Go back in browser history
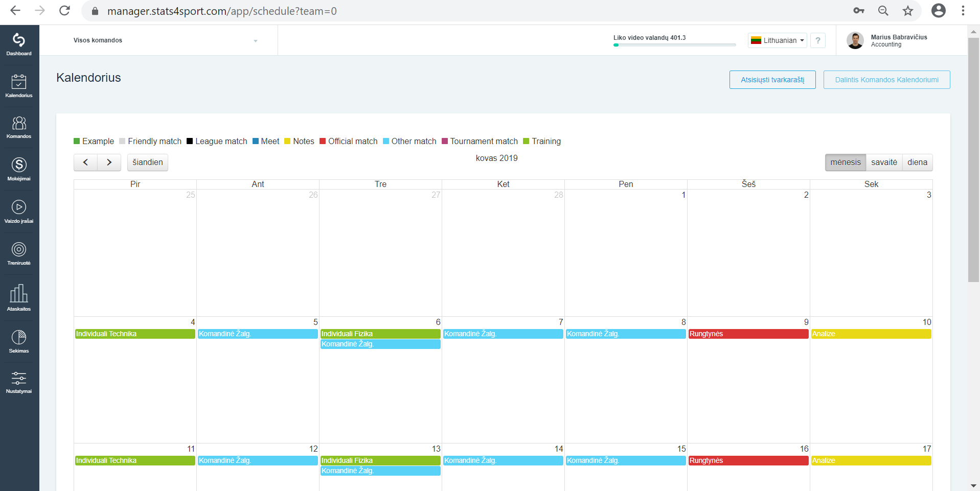Screen dimensions: 980x491 coord(15,11)
